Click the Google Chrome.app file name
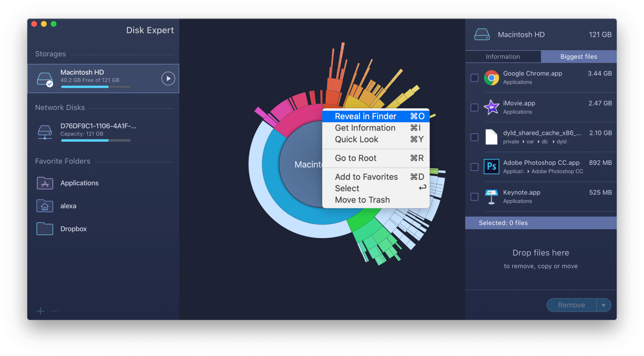The image size is (644, 356). (x=532, y=73)
